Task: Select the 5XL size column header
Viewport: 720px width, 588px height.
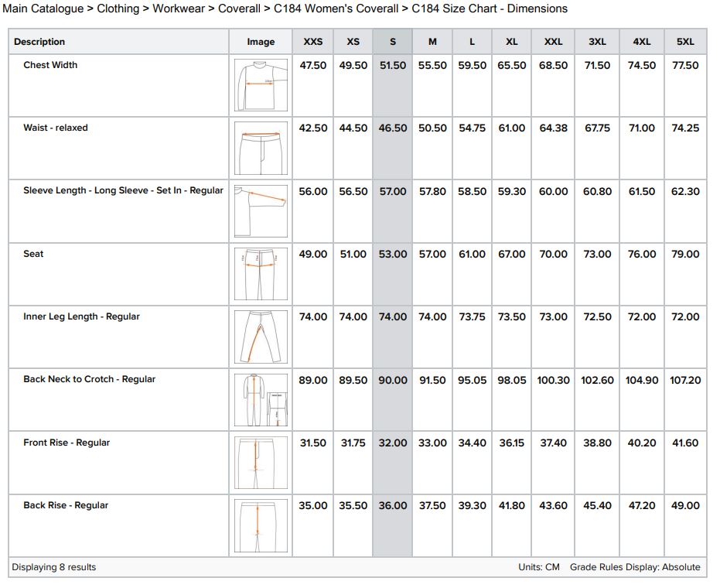Action: click(x=685, y=42)
